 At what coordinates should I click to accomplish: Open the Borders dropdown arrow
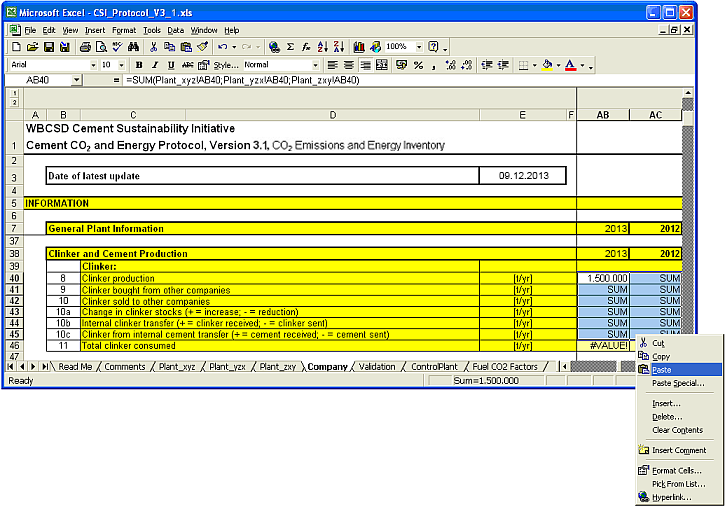(535, 65)
